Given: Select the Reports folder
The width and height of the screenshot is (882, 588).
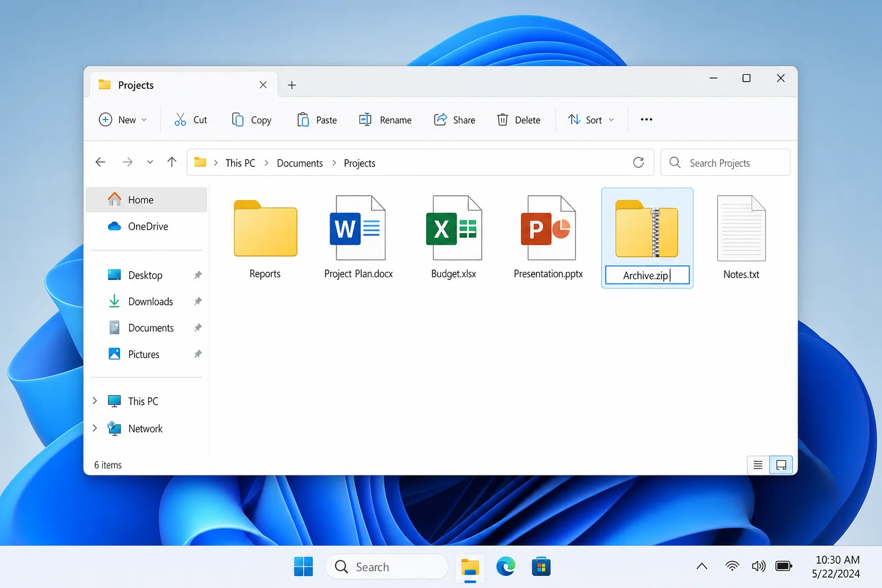Looking at the screenshot, I should (265, 239).
